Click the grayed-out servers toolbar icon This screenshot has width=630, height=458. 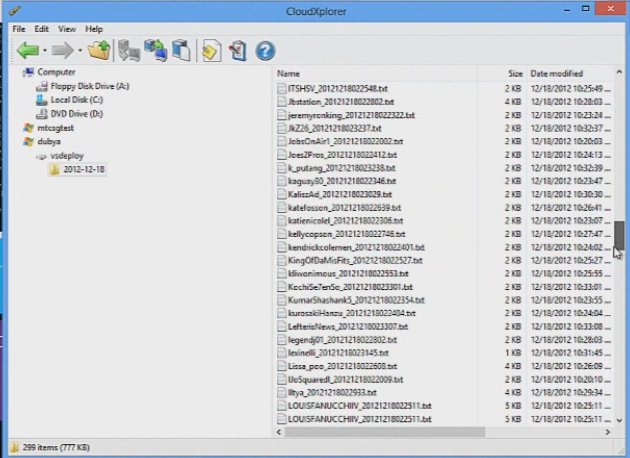pos(129,51)
